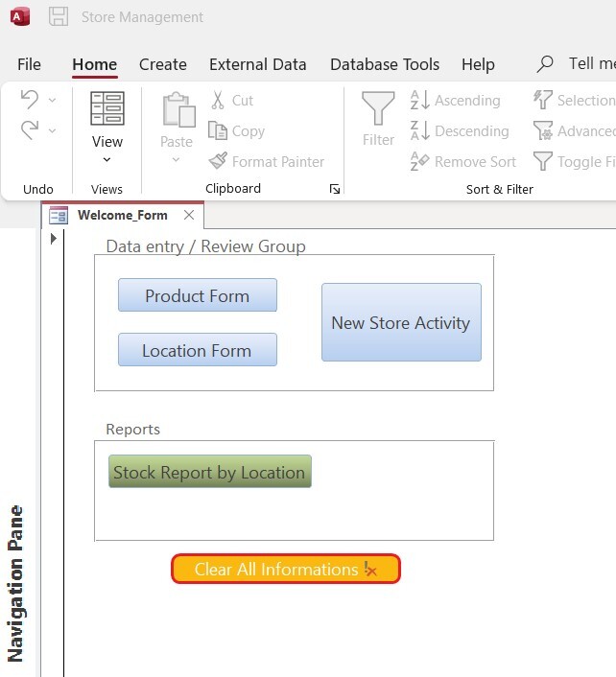Image resolution: width=616 pixels, height=677 pixels.
Task: Click the Data entry / Review Group label
Action: [x=205, y=246]
